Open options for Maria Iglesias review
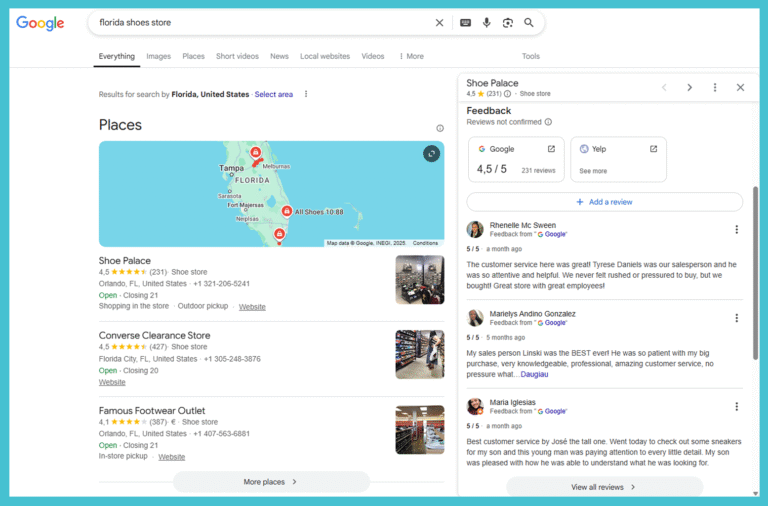Screen dimensions: 768x506 736,407
